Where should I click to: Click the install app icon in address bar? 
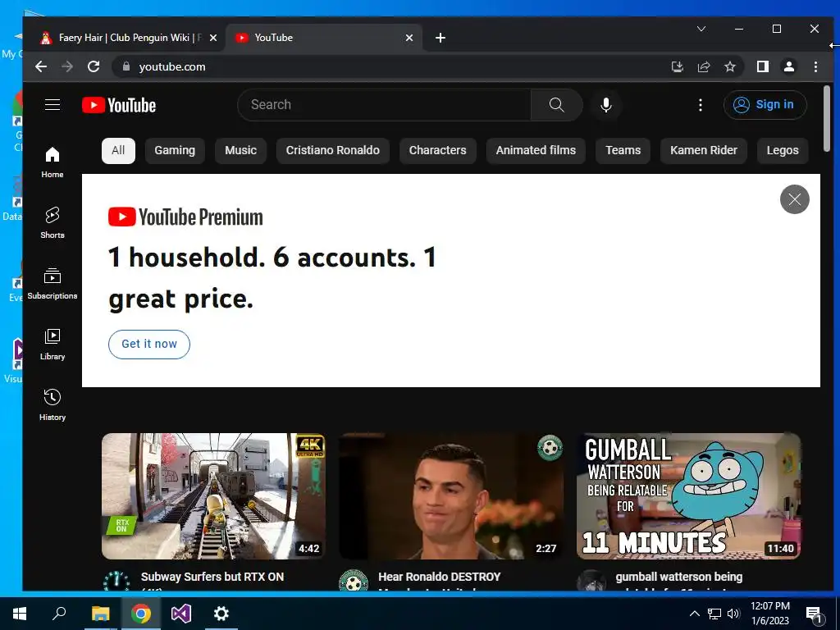click(677, 66)
